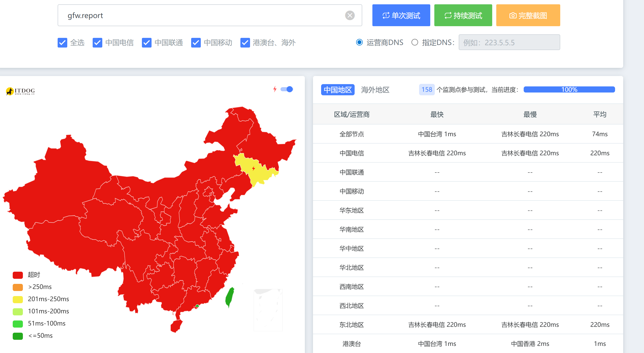Select the 中国地区 tab
The image size is (644, 353).
[337, 90]
